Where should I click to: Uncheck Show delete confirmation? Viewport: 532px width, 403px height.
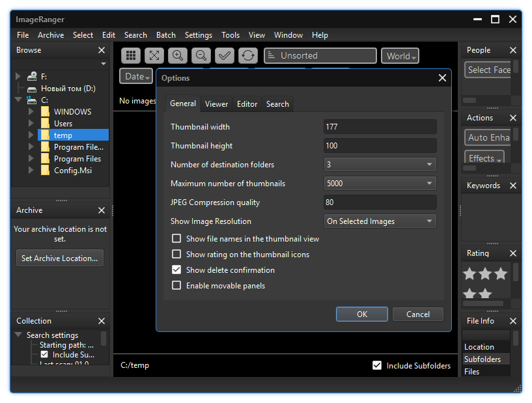point(176,270)
